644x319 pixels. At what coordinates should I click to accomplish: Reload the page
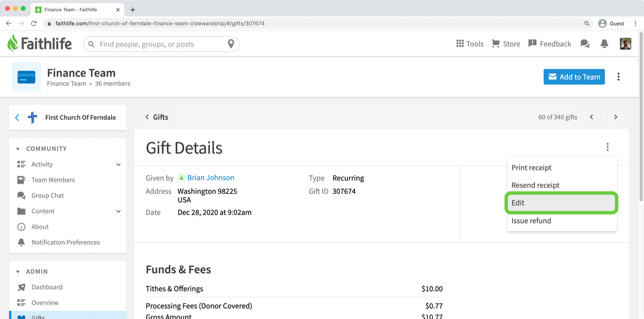34,23
